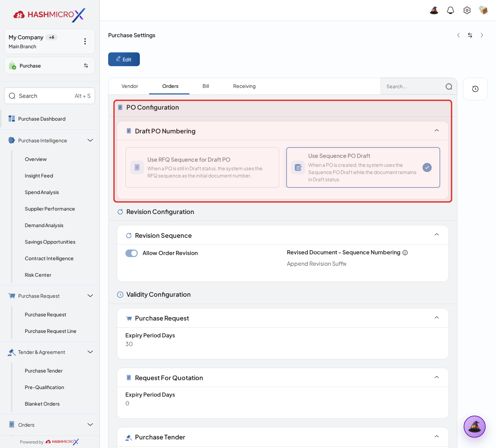Open the floating wizard assistant button
Viewport: 496px width, 448px height.
tap(475, 427)
